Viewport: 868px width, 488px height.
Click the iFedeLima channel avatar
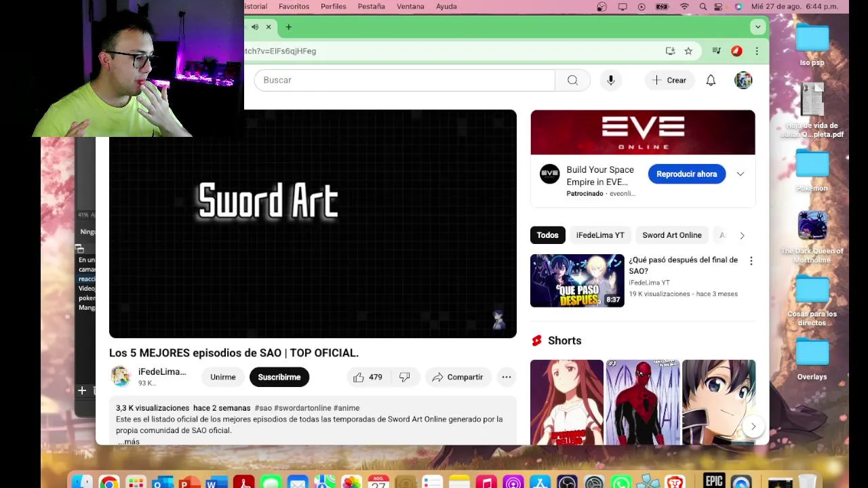121,377
